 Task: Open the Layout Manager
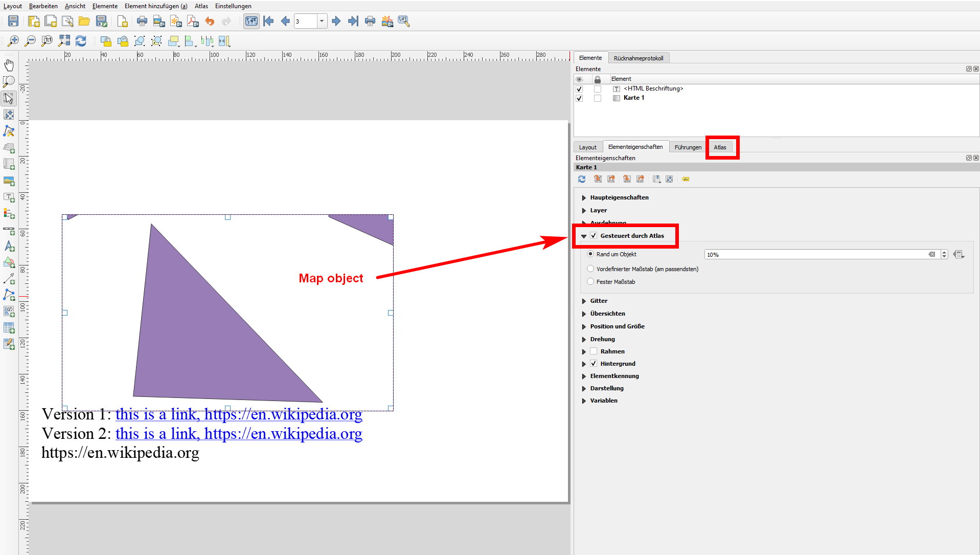tap(67, 21)
